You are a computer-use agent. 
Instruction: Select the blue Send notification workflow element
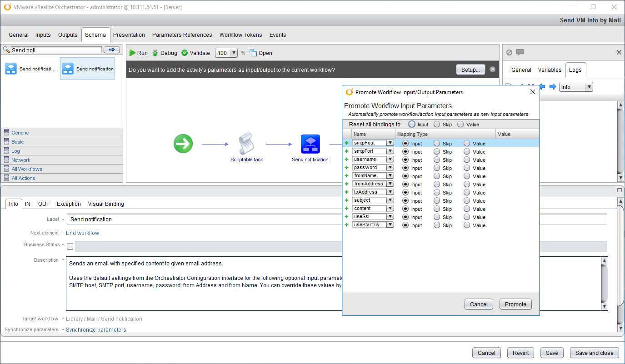(310, 144)
